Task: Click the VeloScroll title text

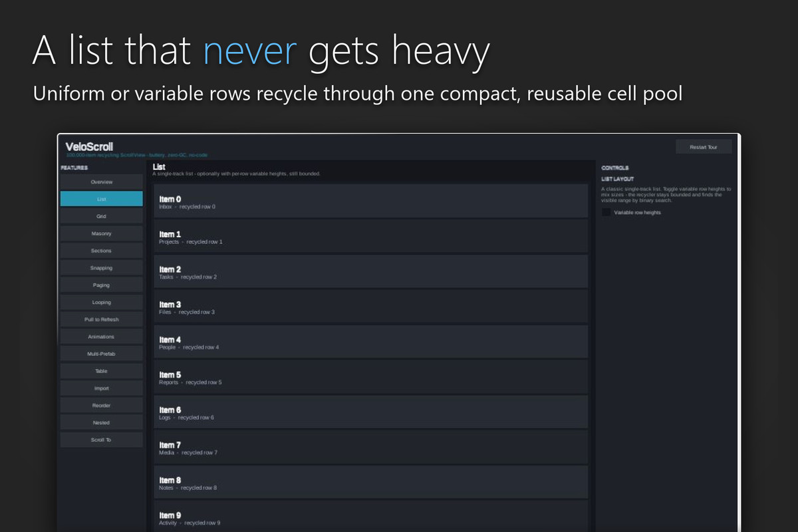Action: (x=89, y=146)
